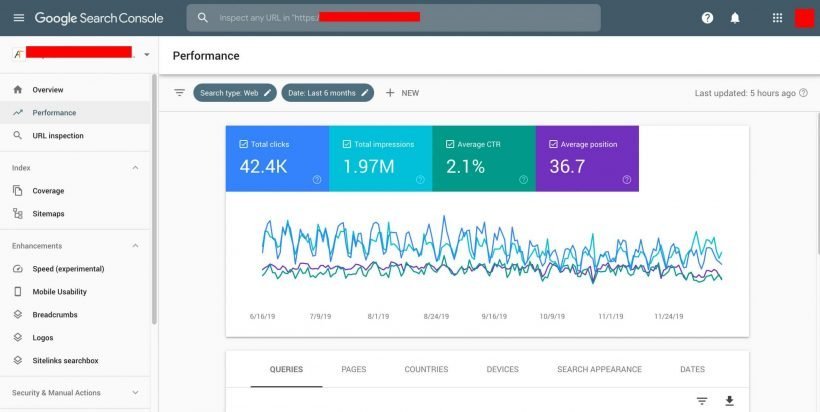820x412 pixels.
Task: Click the table filter rows icon
Action: click(702, 401)
